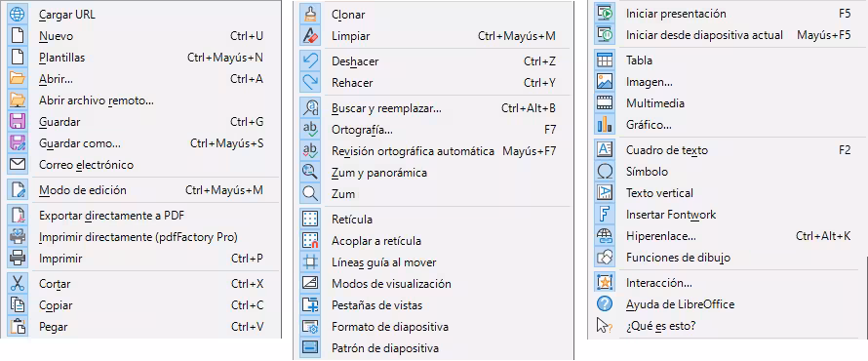Click the Ctrl+Alt+B shortcut text

coord(529,108)
